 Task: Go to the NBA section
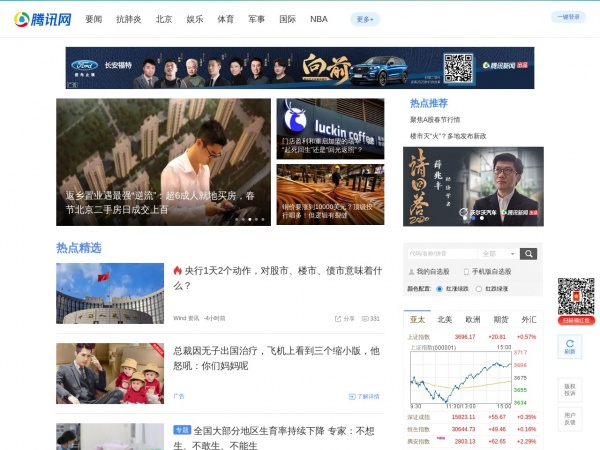point(319,19)
